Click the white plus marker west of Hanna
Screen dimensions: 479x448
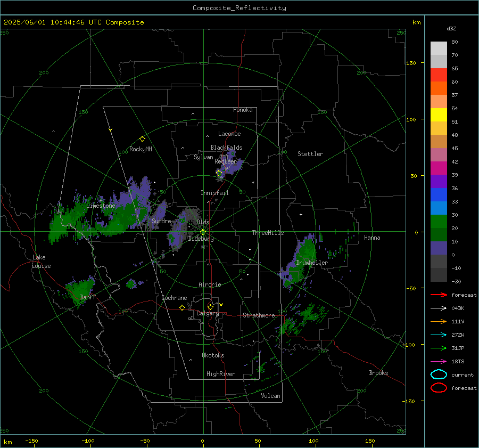[301, 214]
